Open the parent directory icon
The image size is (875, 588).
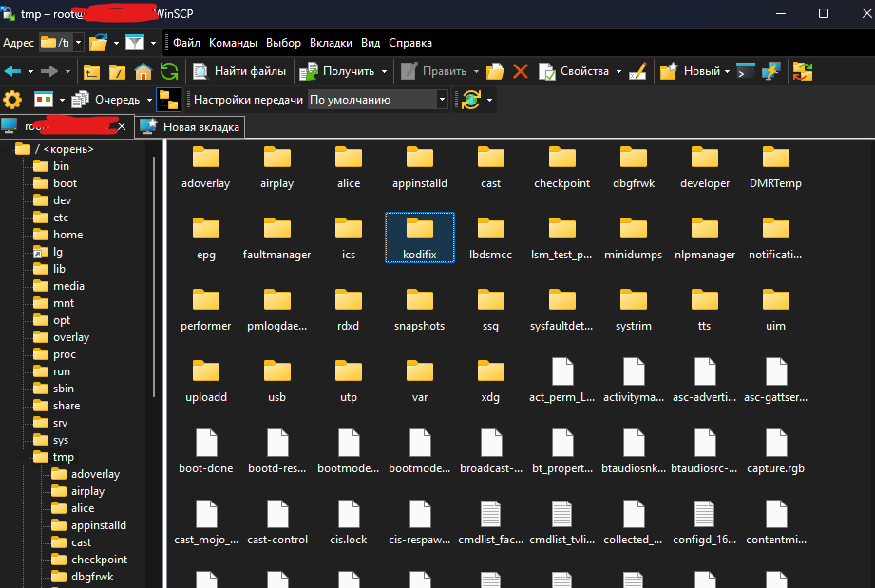[x=92, y=71]
